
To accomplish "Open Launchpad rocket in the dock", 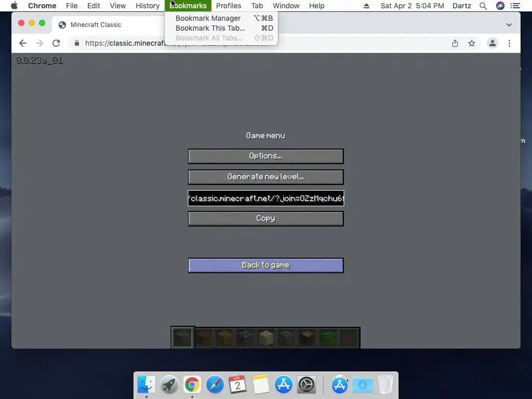I will pyautogui.click(x=169, y=384).
